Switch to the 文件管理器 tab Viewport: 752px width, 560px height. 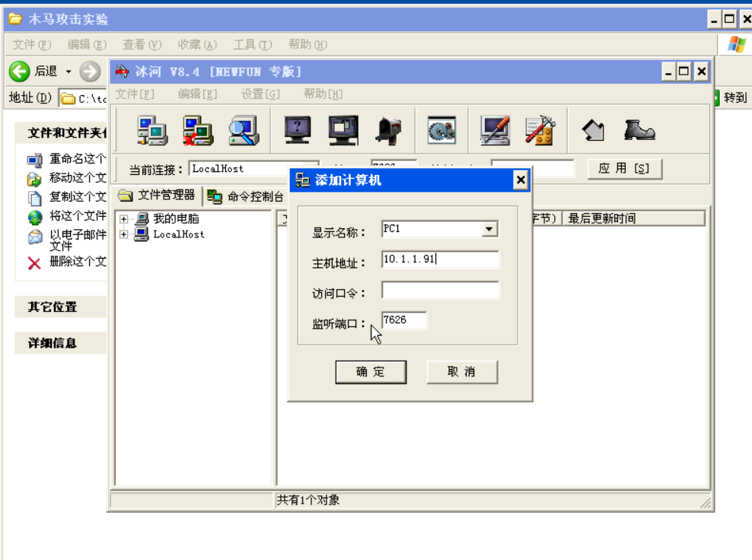(158, 195)
